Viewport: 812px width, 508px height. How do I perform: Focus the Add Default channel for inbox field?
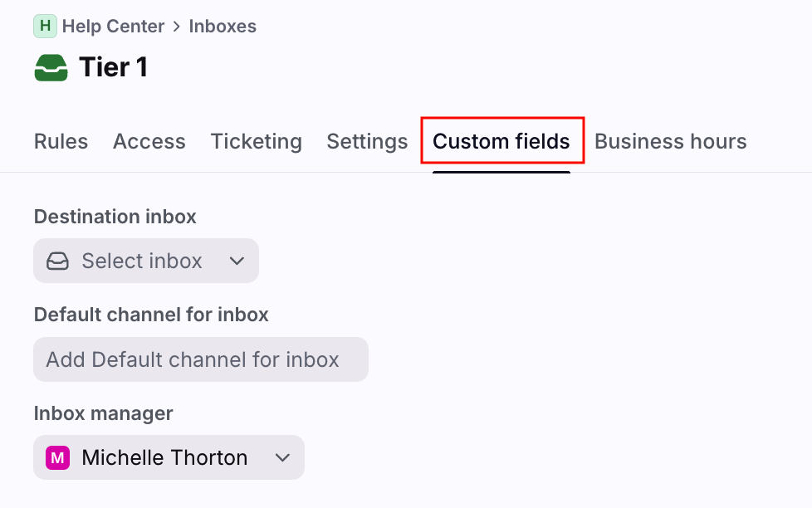tap(200, 359)
